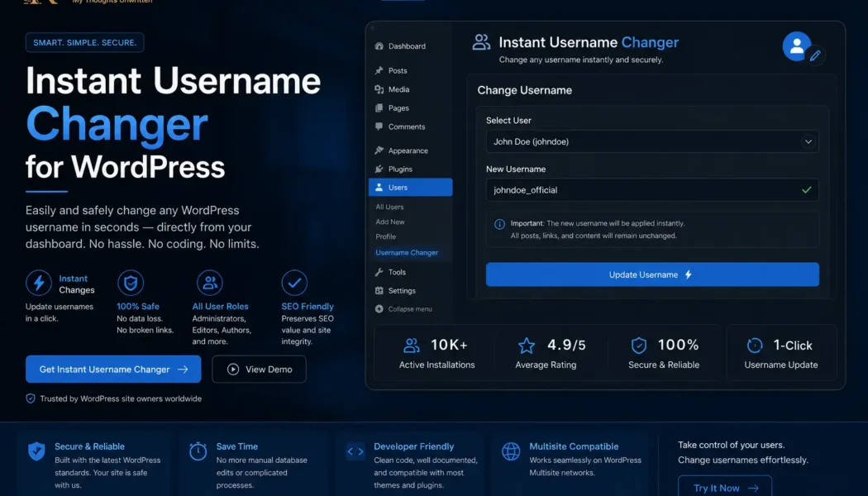Open Appearance in the sidebar

pyautogui.click(x=401, y=150)
